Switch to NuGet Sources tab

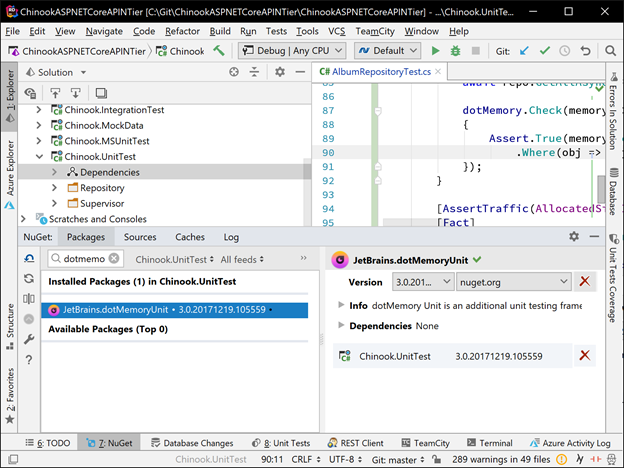pyautogui.click(x=140, y=237)
